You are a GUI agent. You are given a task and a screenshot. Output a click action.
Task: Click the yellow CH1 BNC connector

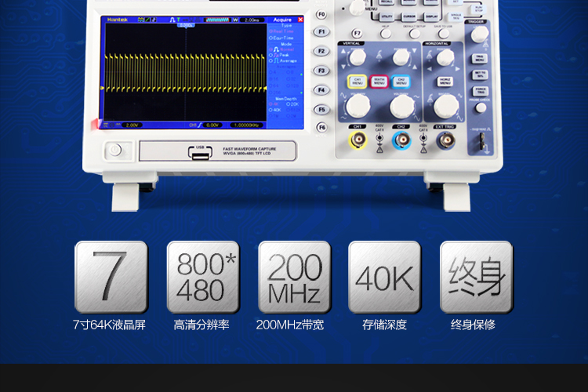[358, 140]
